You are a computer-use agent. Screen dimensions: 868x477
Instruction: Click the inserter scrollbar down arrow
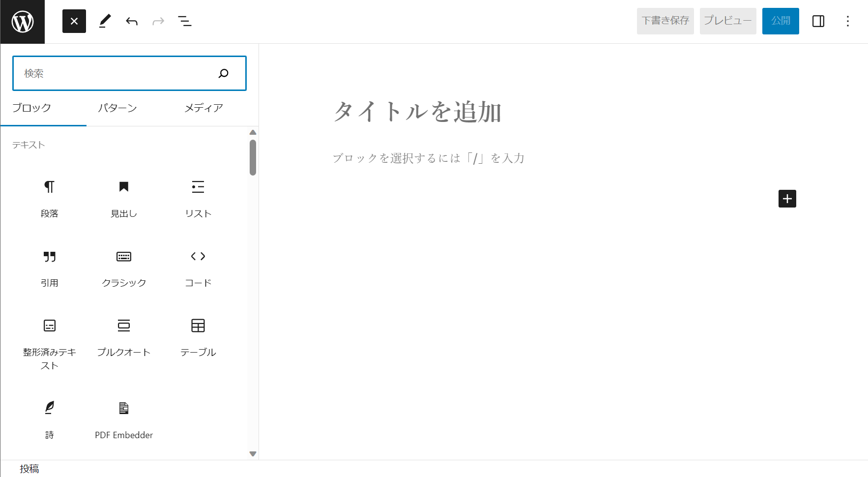pyautogui.click(x=253, y=454)
